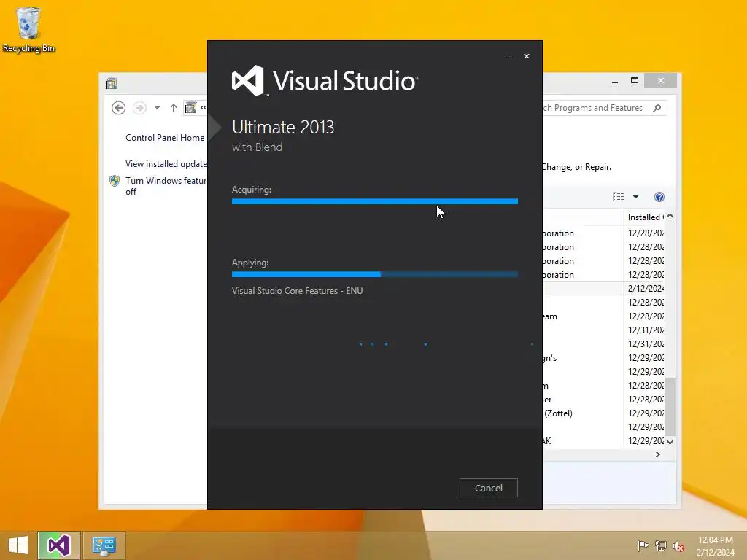The image size is (747, 560).
Task: Open View installed updates link
Action: [x=166, y=164]
